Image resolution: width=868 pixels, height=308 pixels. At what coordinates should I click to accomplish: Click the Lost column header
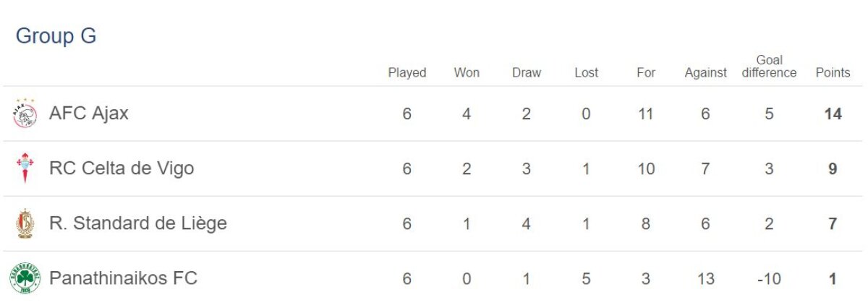click(587, 73)
